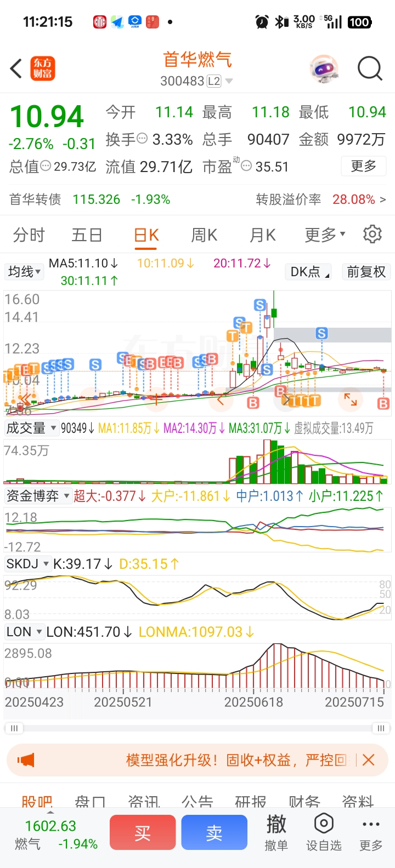Open 成交量 indicator dropdown
Screen dimensions: 395x868
(31, 428)
